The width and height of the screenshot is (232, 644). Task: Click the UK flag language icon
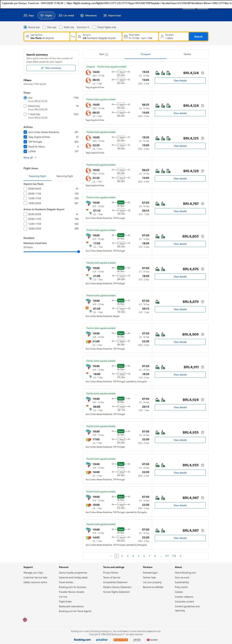[25, 620]
